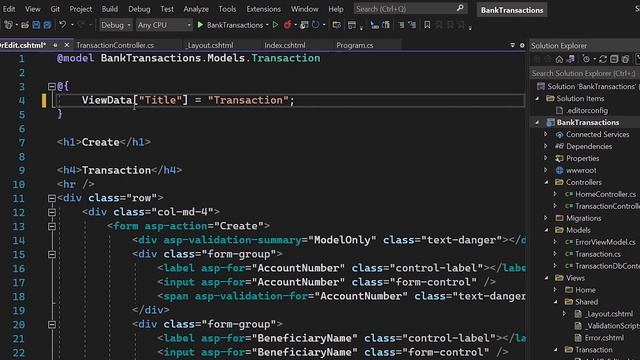Image resolution: width=640 pixels, height=360 pixels.
Task: Click the Search Solution Explorer field
Action: (x=584, y=73)
